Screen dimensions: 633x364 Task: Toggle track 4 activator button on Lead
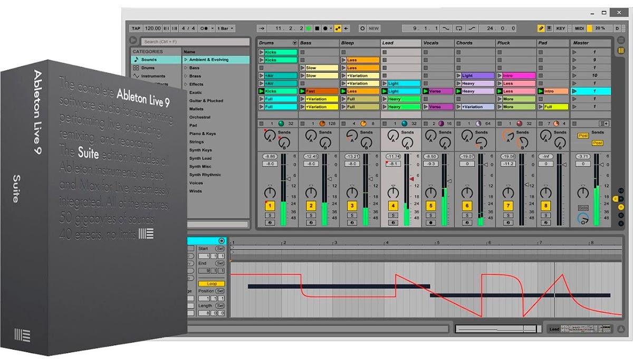(392, 206)
